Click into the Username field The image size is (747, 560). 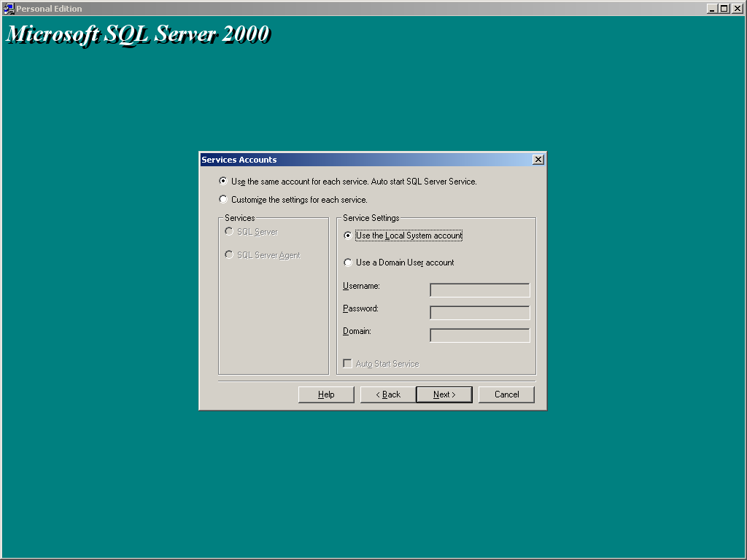480,290
